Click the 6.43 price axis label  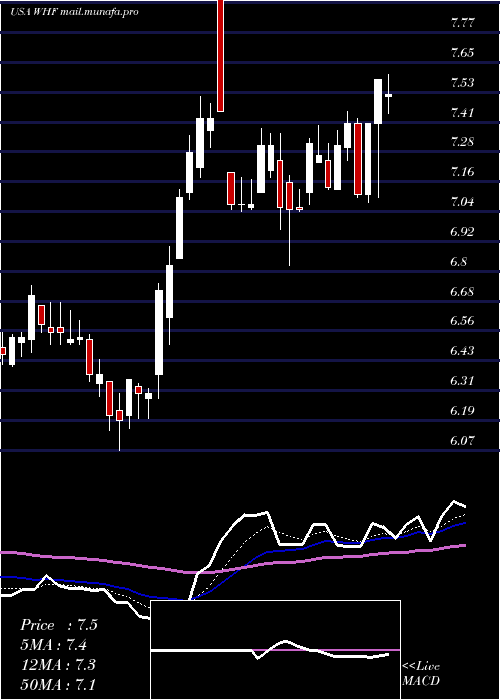tap(462, 351)
